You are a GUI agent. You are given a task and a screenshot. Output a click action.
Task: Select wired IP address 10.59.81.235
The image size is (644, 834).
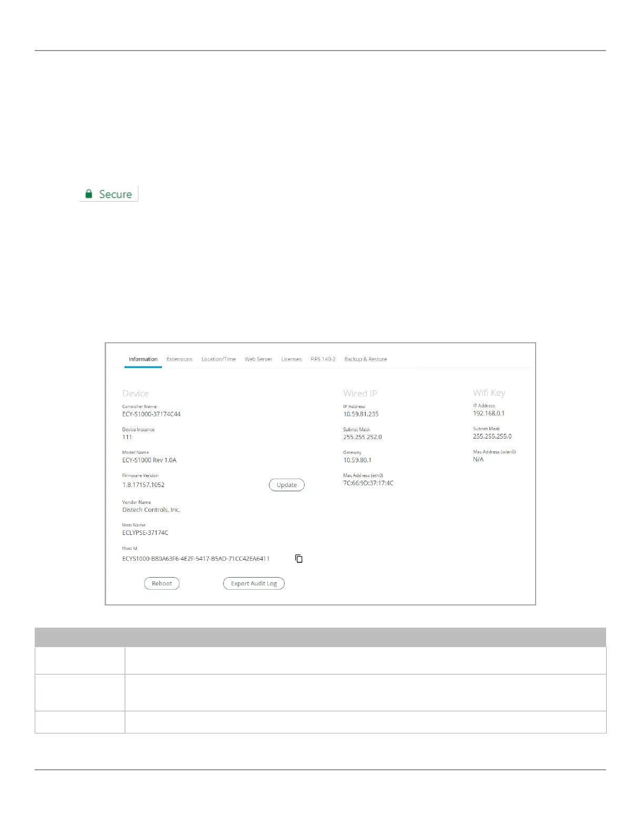361,414
